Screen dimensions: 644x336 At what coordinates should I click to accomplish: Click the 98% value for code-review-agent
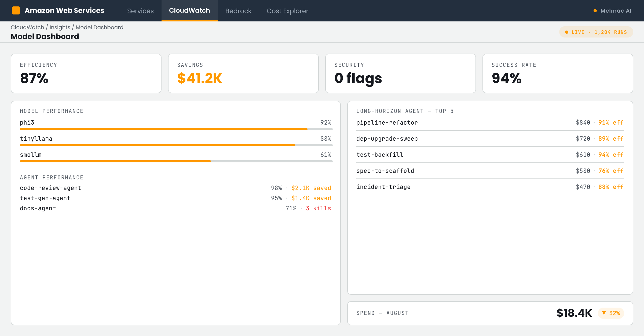276,188
